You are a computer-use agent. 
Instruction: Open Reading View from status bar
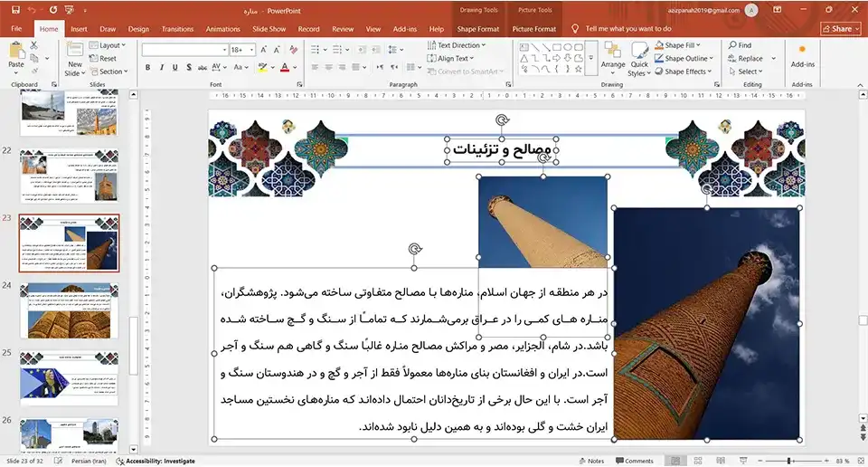(721, 461)
